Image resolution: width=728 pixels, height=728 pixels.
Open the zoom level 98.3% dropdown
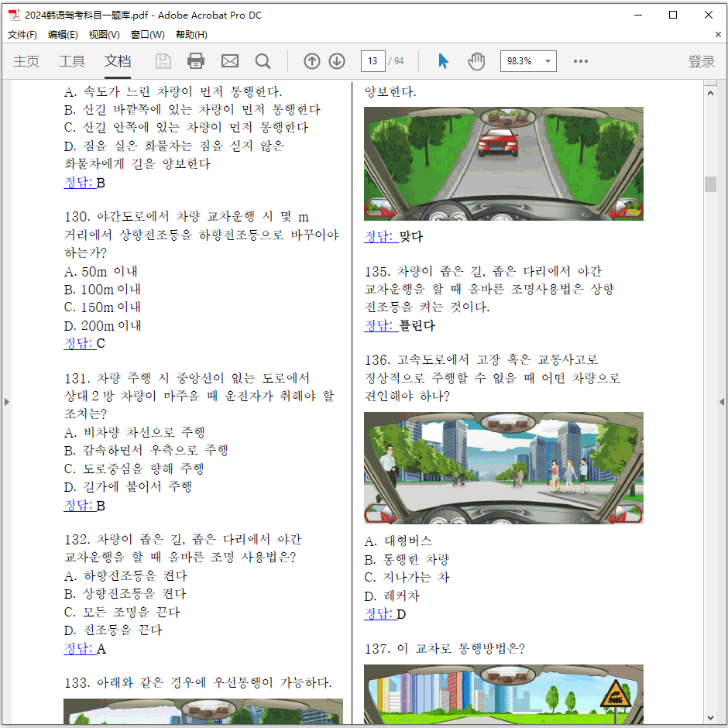[x=548, y=61]
